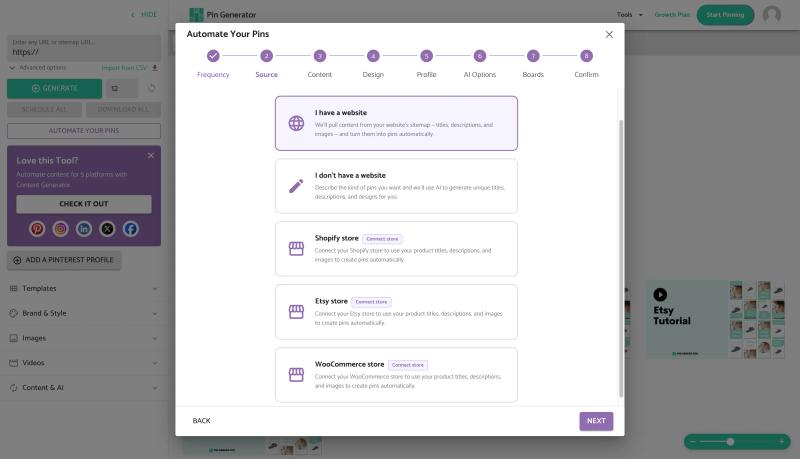Click the Instagram icon in promo card

pos(60,229)
